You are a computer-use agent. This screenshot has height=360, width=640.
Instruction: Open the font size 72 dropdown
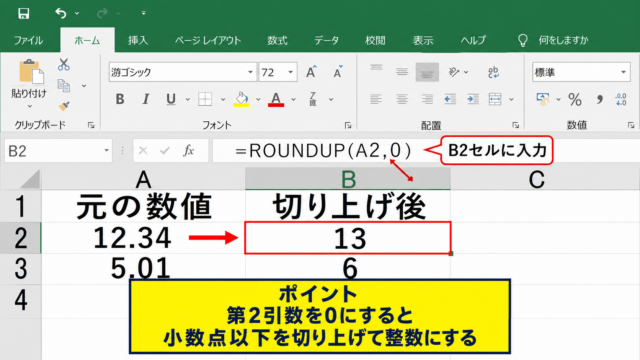(x=291, y=72)
